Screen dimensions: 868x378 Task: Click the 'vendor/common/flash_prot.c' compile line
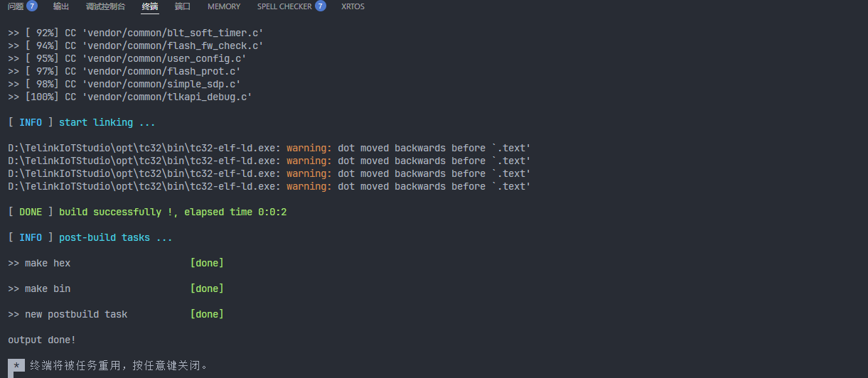[124, 71]
